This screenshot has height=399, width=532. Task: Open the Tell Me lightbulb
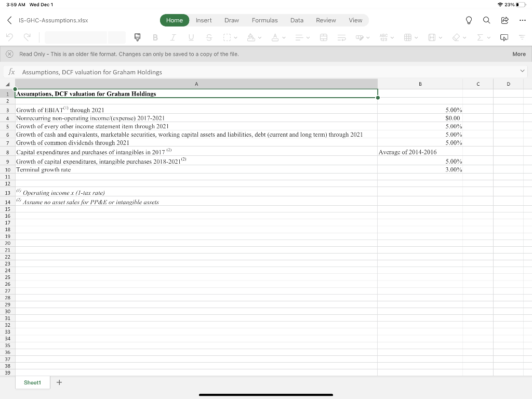point(469,20)
